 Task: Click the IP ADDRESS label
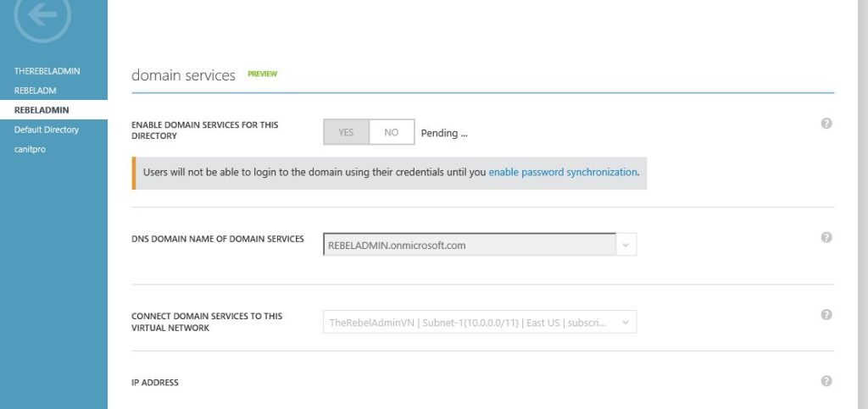tap(155, 383)
